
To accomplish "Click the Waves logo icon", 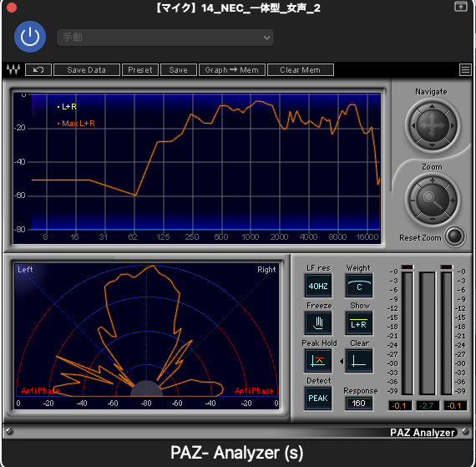I will [x=13, y=69].
